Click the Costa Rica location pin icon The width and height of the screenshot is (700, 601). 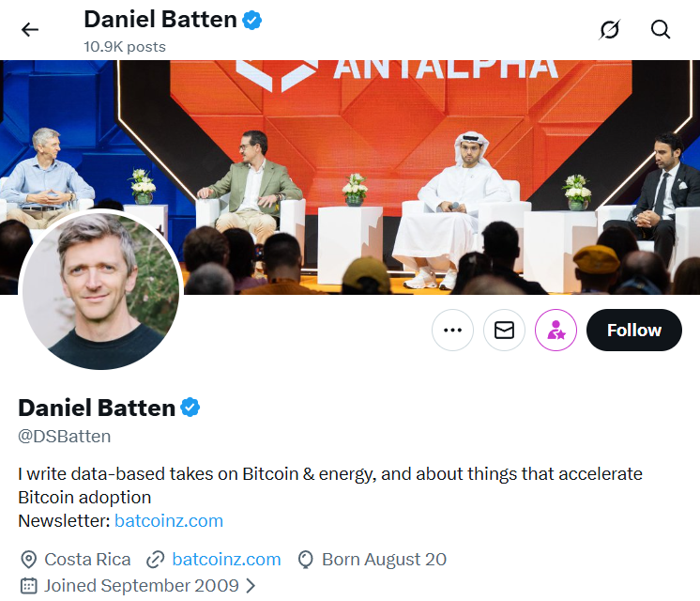[x=28, y=560]
